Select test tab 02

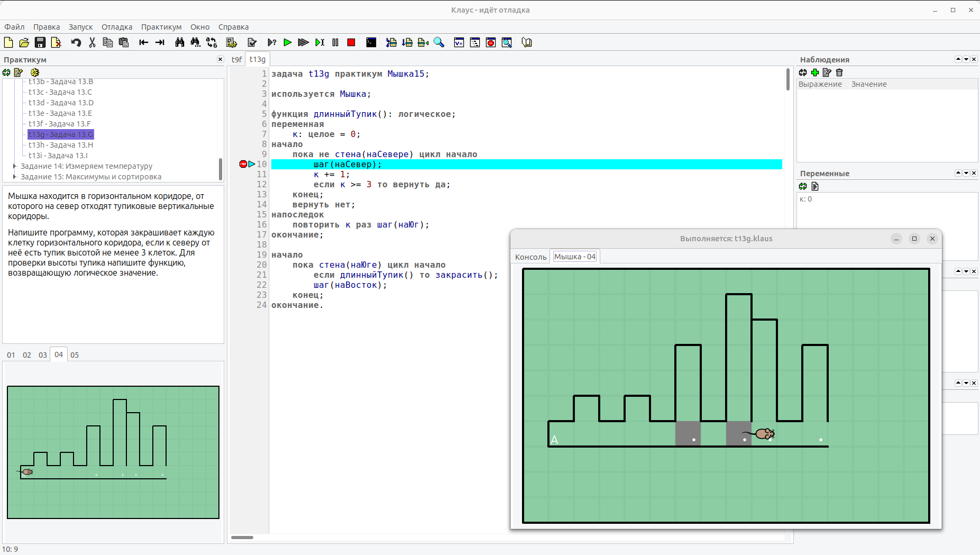27,355
